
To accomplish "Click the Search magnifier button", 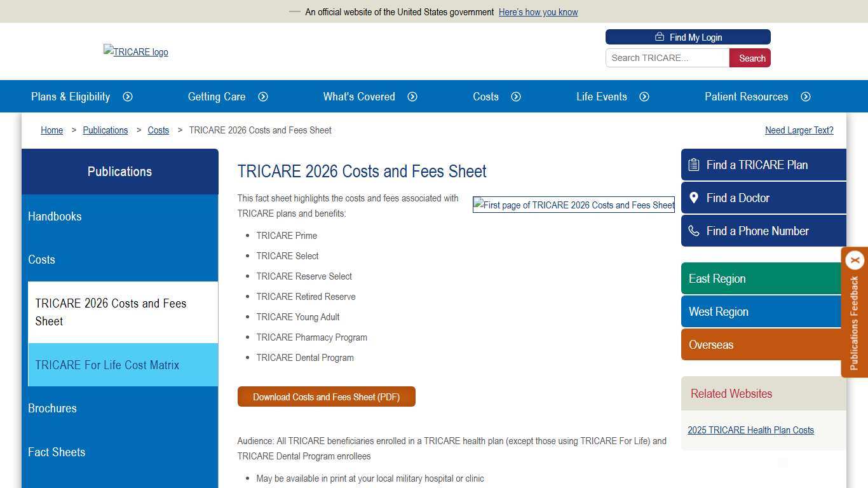I will [x=750, y=58].
